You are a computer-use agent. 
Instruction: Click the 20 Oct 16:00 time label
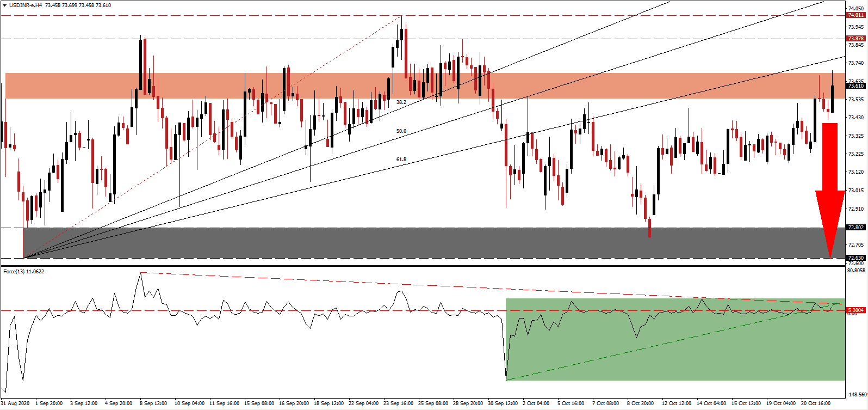pos(816,403)
